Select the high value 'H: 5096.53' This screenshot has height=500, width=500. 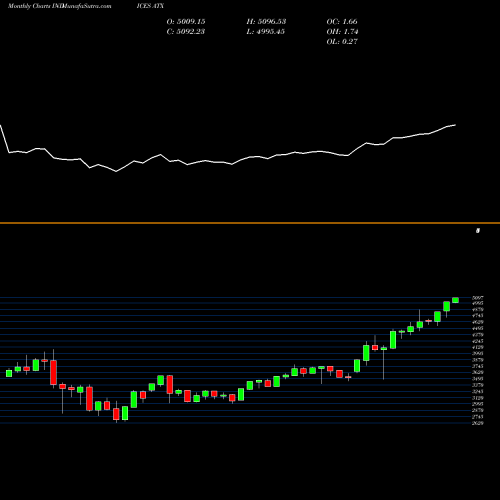266,22
